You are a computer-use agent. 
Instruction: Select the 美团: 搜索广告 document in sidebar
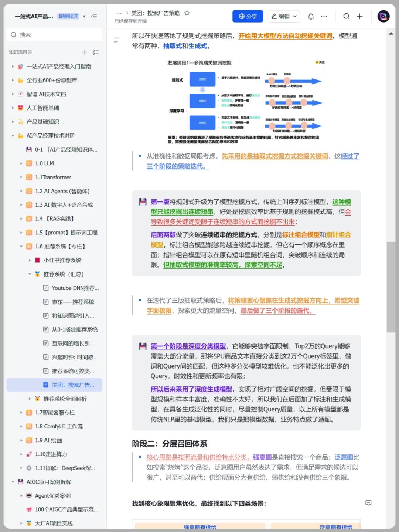pyautogui.click(x=54, y=385)
